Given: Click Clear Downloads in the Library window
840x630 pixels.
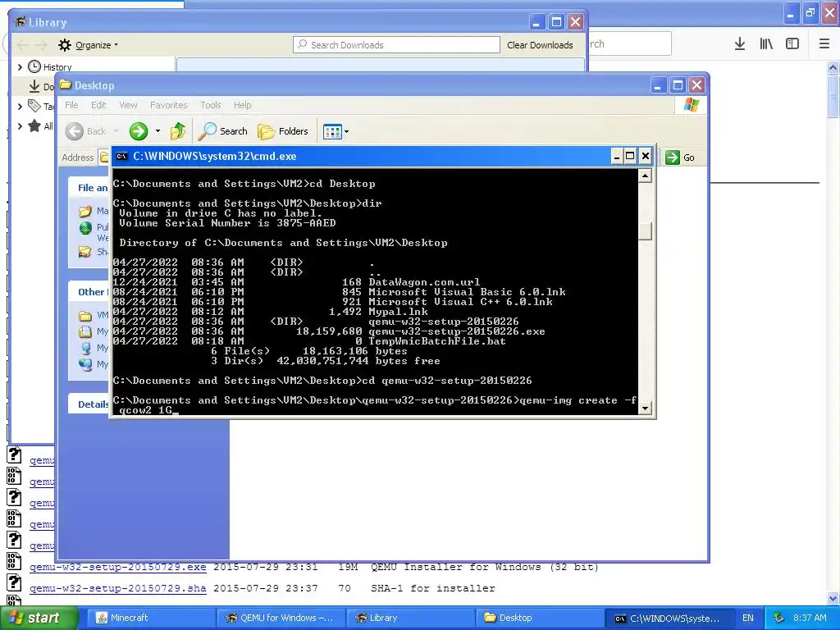Looking at the screenshot, I should tap(540, 45).
